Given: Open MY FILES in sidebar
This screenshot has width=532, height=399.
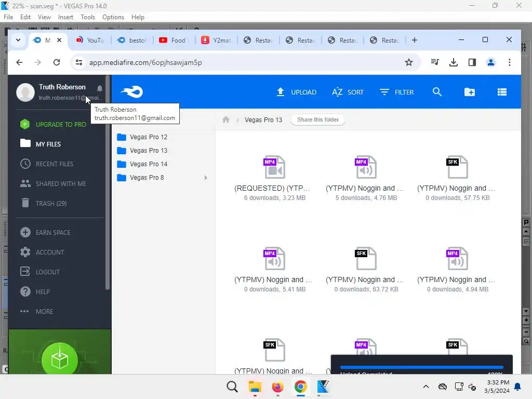Looking at the screenshot, I should tap(41, 144).
